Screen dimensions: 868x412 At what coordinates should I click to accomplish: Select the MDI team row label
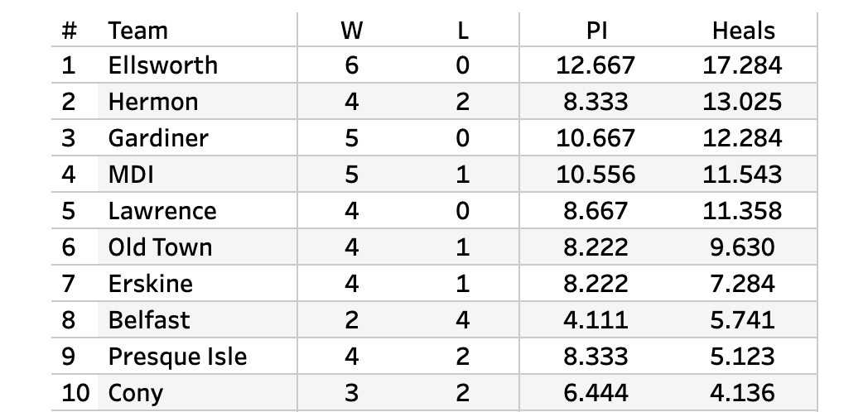[x=131, y=175]
